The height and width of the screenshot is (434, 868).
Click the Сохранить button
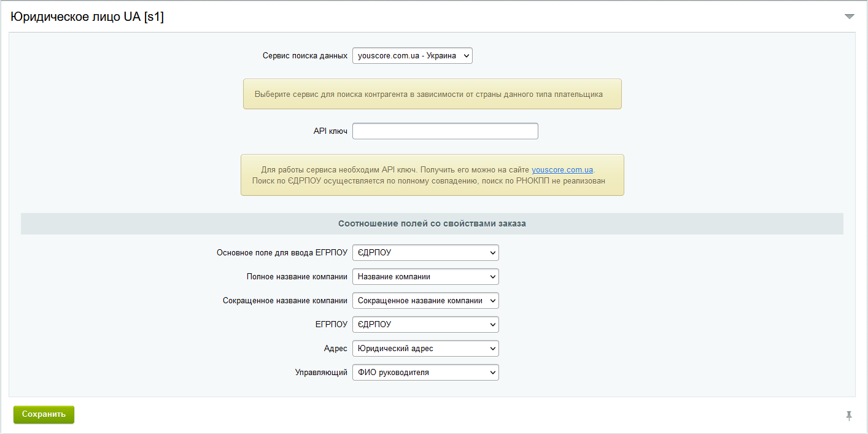click(44, 414)
